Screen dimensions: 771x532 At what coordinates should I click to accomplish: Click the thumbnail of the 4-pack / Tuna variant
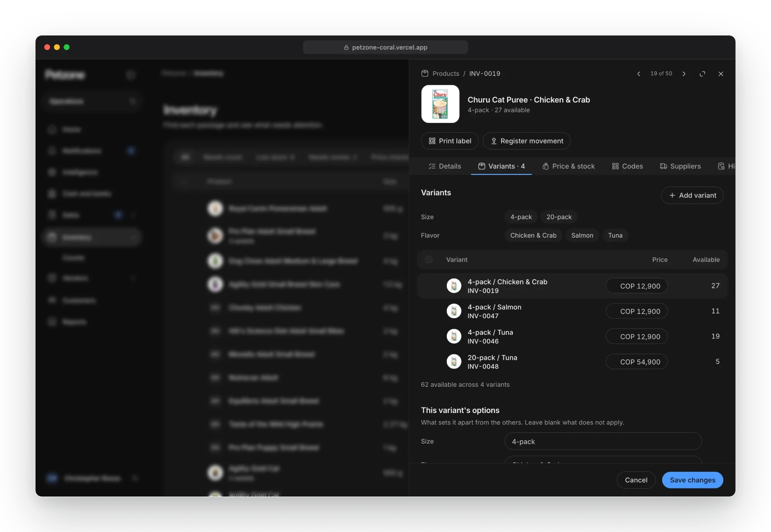point(454,336)
